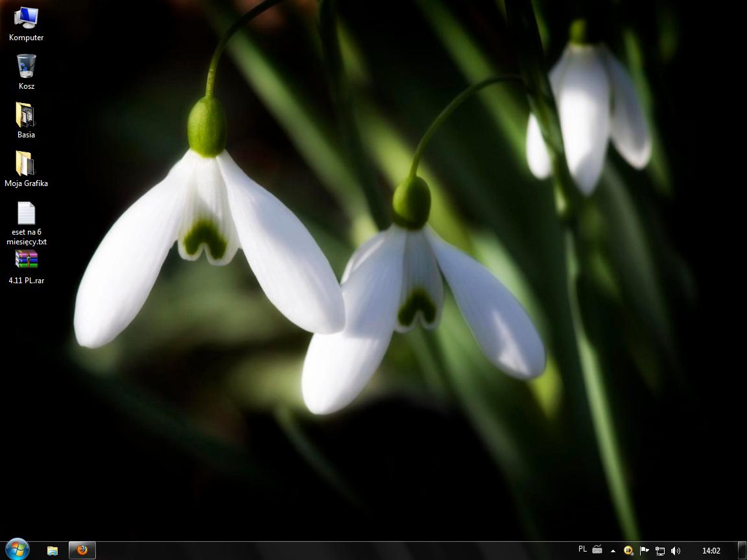Click the yellow round tray icon
The width and height of the screenshot is (747, 560).
[628, 551]
